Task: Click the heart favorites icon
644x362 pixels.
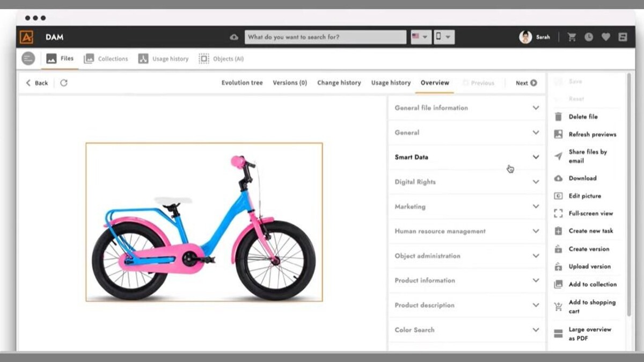Action: point(605,37)
